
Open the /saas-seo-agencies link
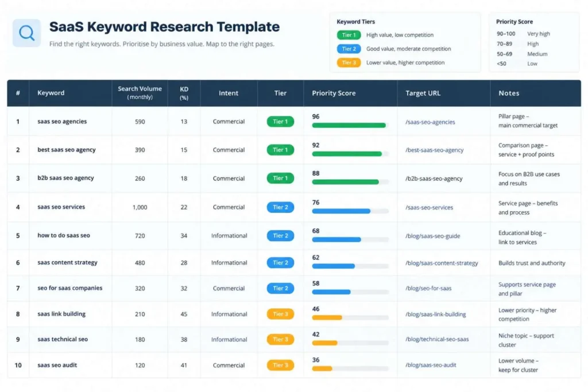pyautogui.click(x=430, y=122)
